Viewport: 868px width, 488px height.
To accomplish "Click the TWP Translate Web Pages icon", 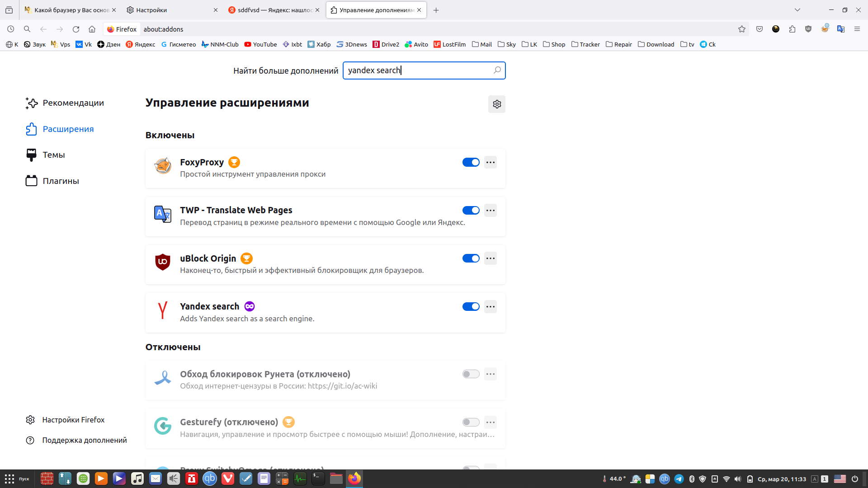I will (163, 214).
